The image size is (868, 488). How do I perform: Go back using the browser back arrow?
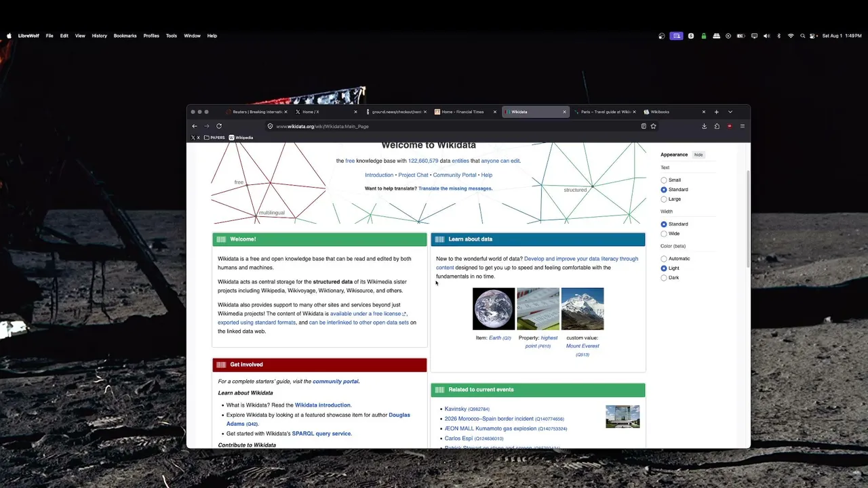point(195,126)
